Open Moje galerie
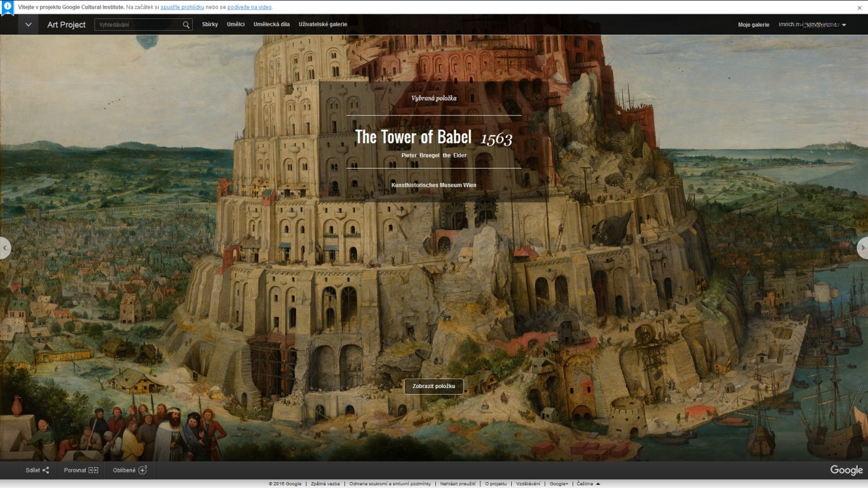 (x=754, y=25)
